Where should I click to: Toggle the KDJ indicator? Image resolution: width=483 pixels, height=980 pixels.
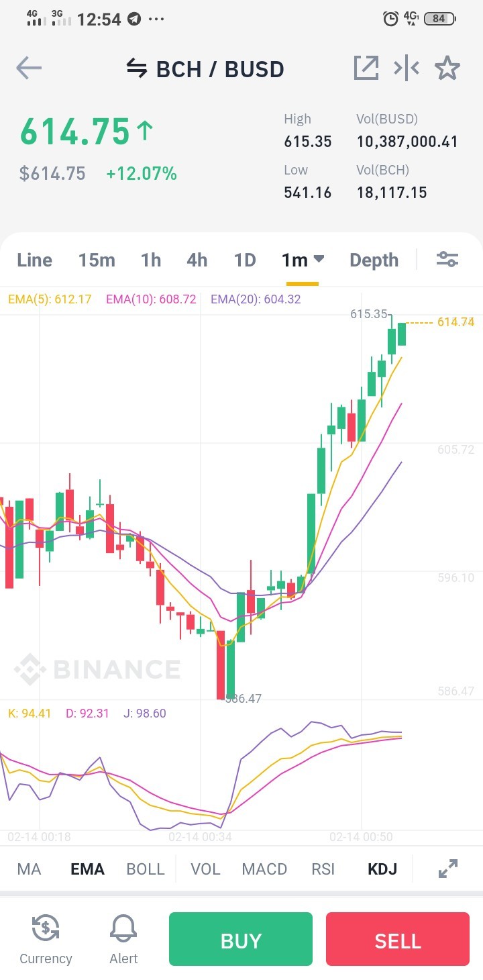382,869
